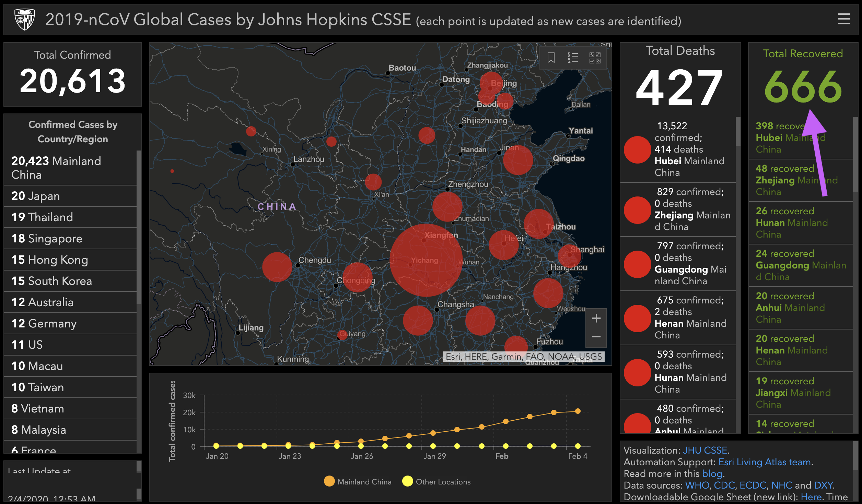The width and height of the screenshot is (862, 504).
Task: Open the WHO data source link
Action: point(697,485)
